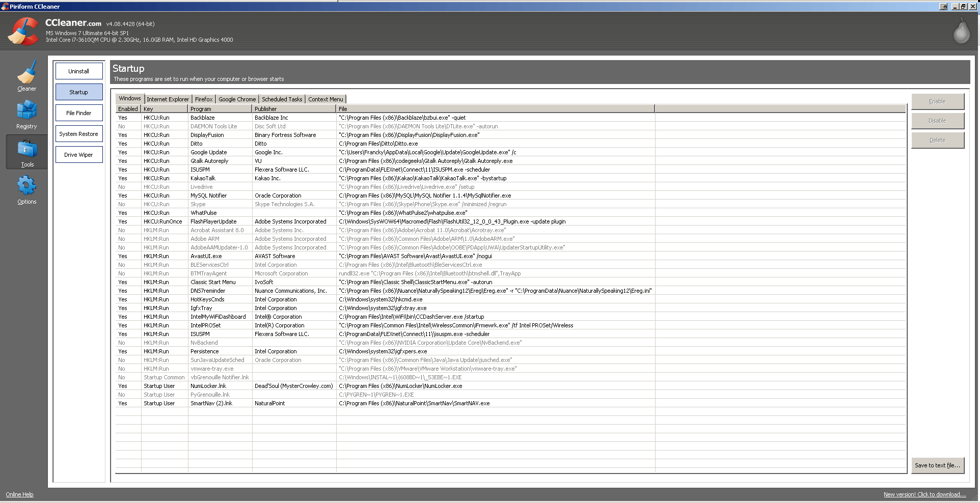Select the Backblaze startup entry

point(510,118)
